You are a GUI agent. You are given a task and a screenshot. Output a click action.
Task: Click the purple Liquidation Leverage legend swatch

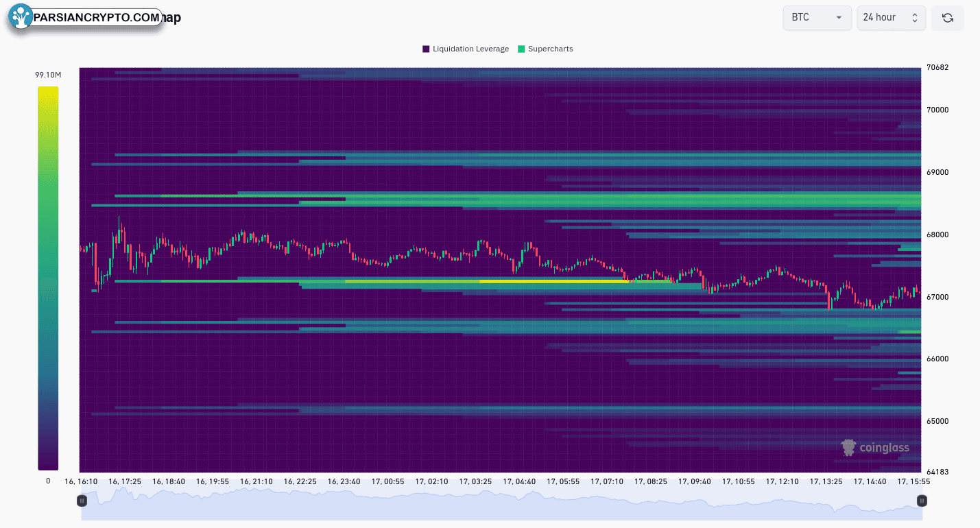pos(426,49)
